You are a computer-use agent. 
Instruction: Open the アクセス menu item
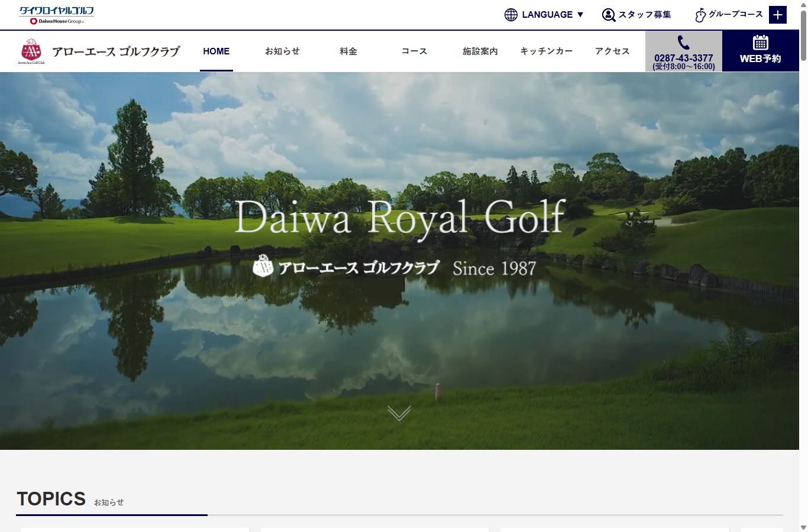click(612, 51)
